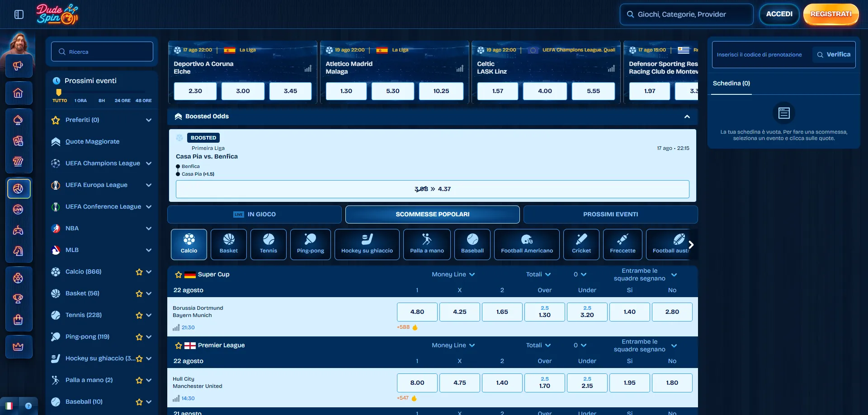Favorite the Super Cup league star

(x=179, y=275)
